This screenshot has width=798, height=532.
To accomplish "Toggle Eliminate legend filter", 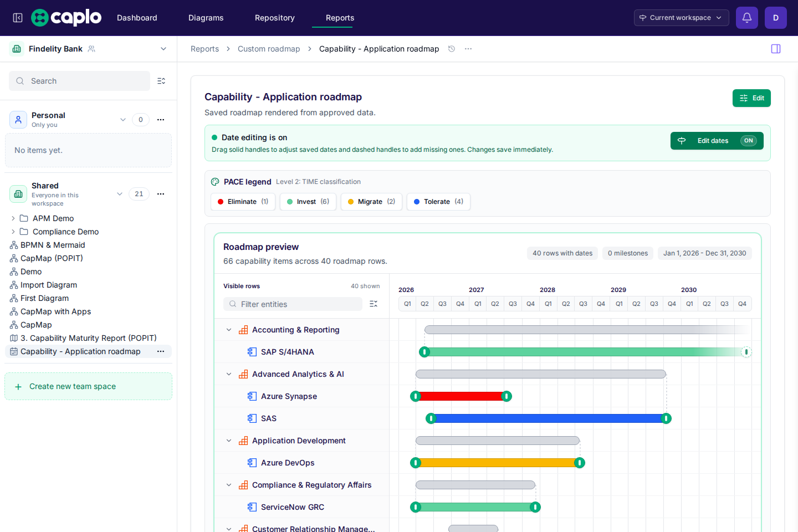I will click(x=243, y=202).
